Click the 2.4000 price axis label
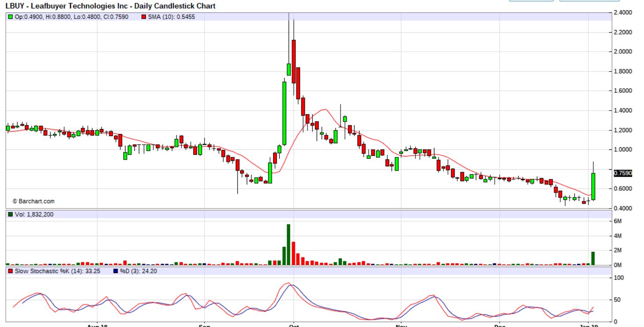This screenshot has width=644, height=327. point(623,12)
